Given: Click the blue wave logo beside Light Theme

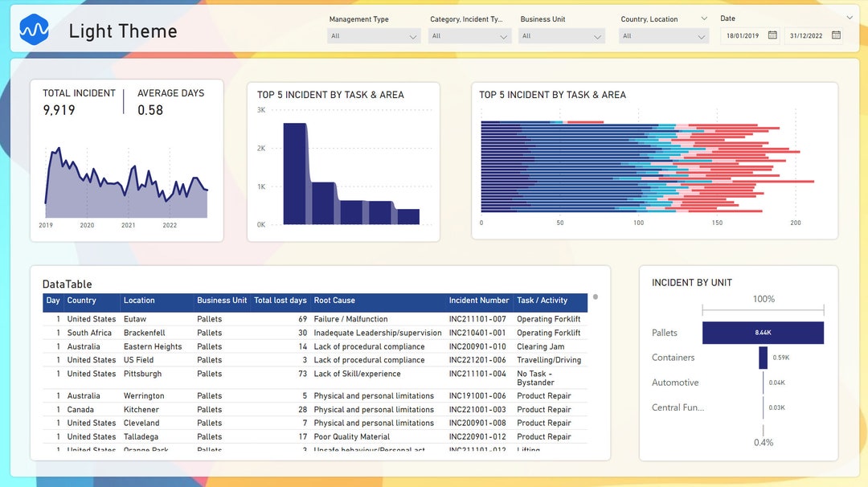Looking at the screenshot, I should pyautogui.click(x=34, y=31).
